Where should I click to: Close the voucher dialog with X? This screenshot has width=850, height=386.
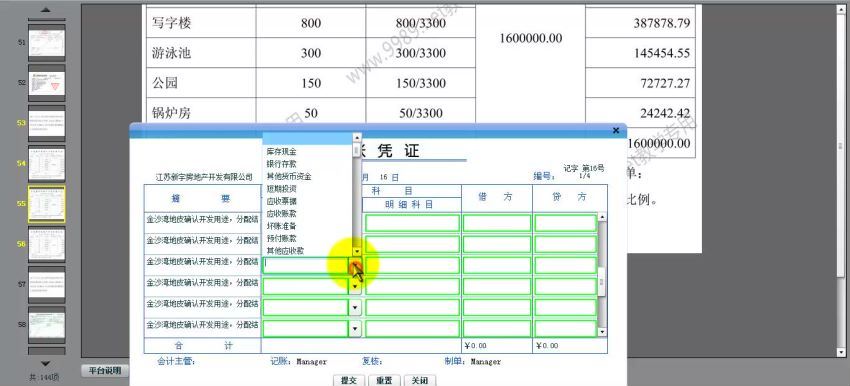(x=616, y=130)
